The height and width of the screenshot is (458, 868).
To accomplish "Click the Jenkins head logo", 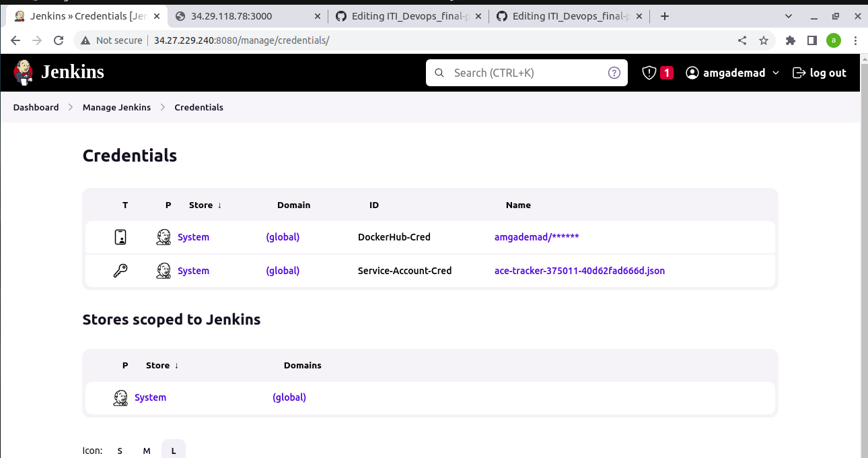I will click(x=23, y=72).
